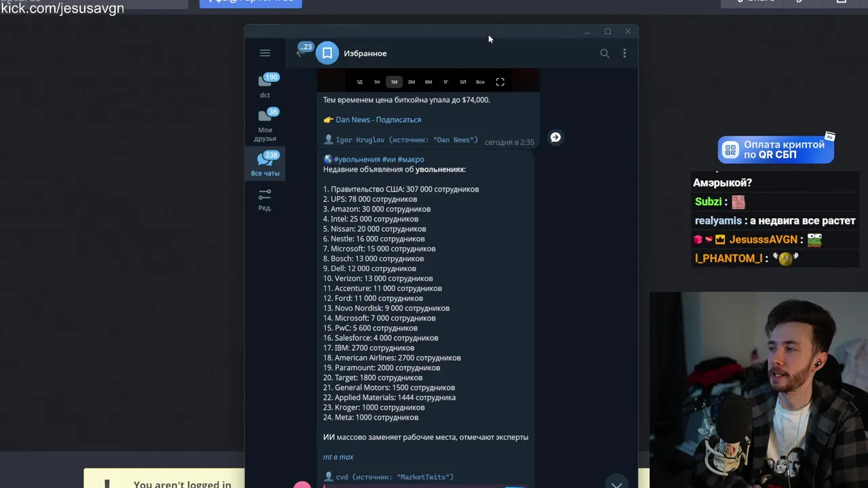Click the 'Accenture: 11 000 сотрудников' line
The image size is (868, 488).
[382, 288]
